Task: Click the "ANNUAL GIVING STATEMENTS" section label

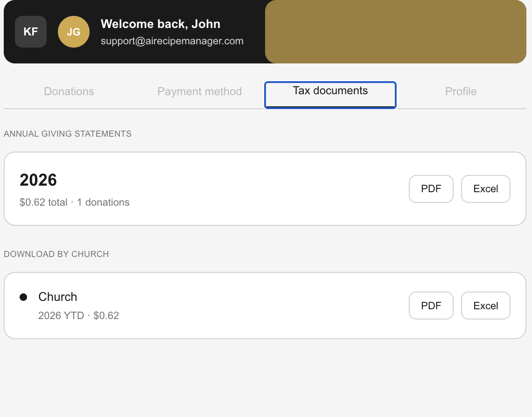Action: (x=68, y=134)
